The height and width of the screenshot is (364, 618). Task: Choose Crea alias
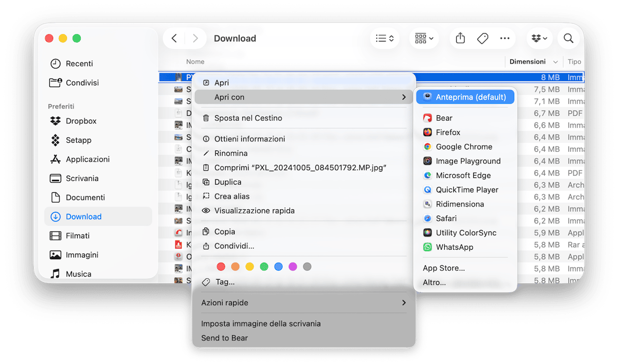pyautogui.click(x=304, y=196)
